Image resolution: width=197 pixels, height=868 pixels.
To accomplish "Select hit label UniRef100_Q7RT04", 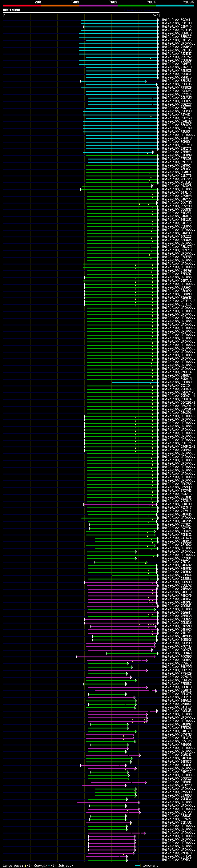I will coord(177,562).
